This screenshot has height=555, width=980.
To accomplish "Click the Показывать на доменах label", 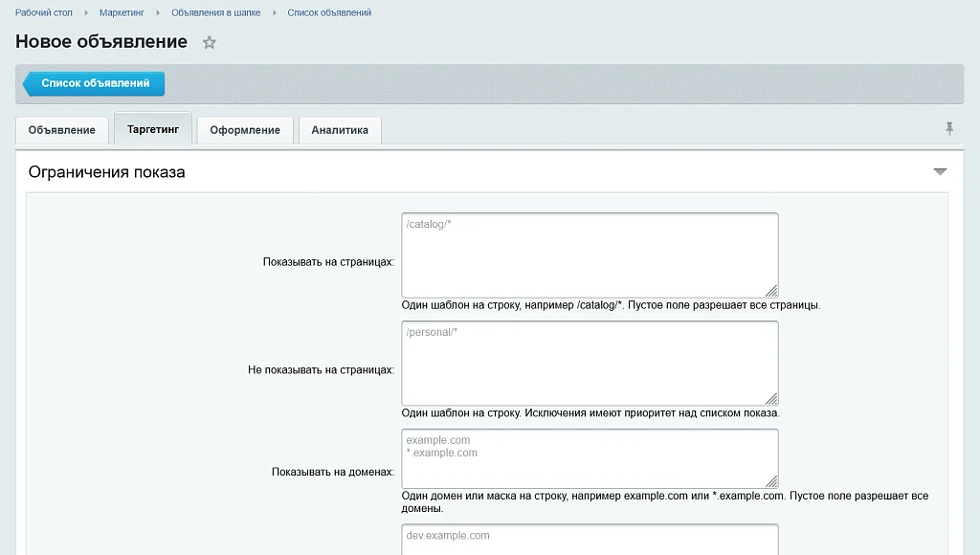I will click(x=333, y=472).
